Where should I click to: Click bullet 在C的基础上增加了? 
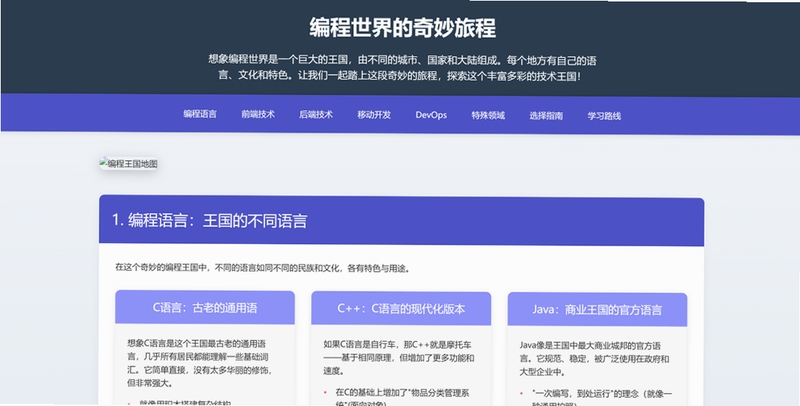(402, 398)
